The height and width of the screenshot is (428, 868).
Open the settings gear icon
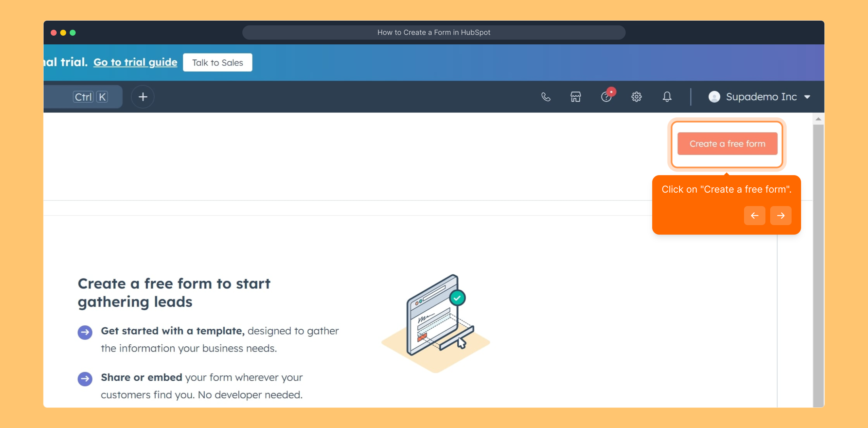(636, 97)
